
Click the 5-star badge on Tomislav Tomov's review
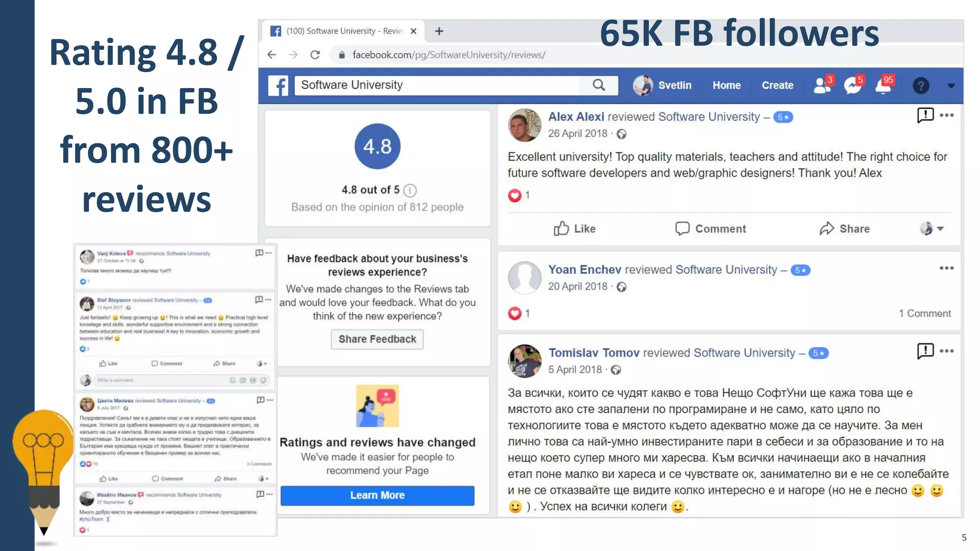[x=818, y=353]
